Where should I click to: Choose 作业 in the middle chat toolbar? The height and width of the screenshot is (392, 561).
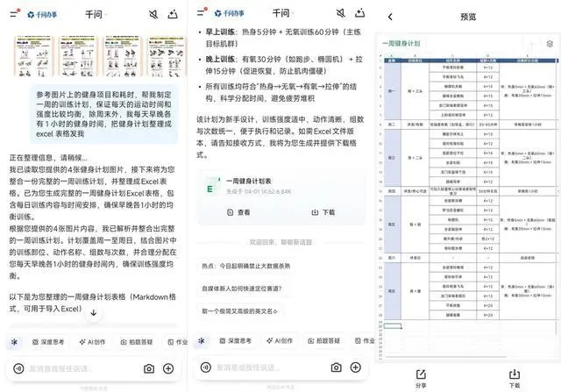coord(365,341)
